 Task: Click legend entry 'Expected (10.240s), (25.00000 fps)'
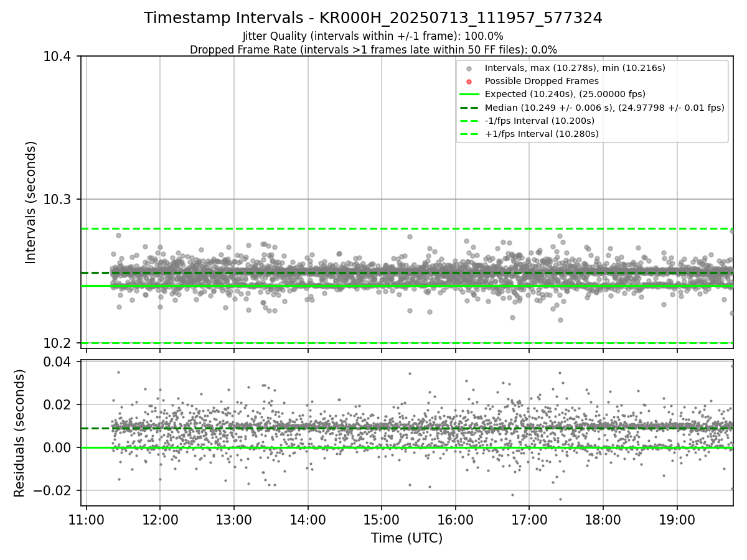click(x=565, y=95)
